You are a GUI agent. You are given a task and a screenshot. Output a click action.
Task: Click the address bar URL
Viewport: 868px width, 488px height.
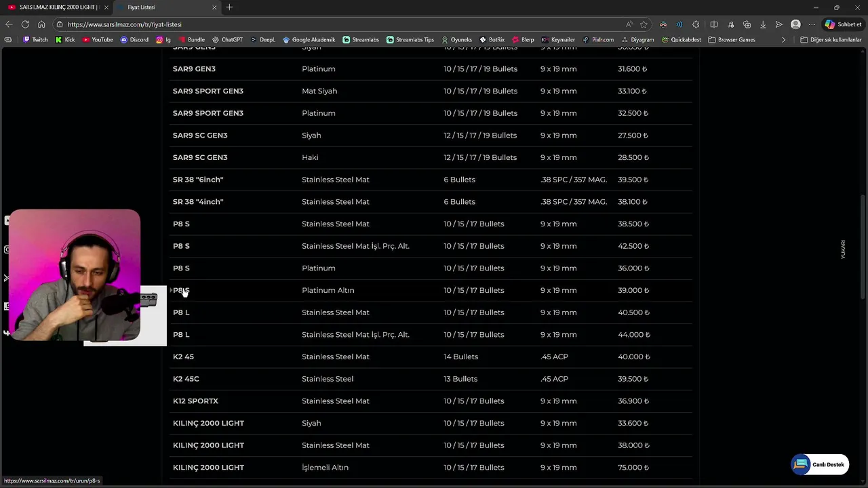(x=125, y=24)
